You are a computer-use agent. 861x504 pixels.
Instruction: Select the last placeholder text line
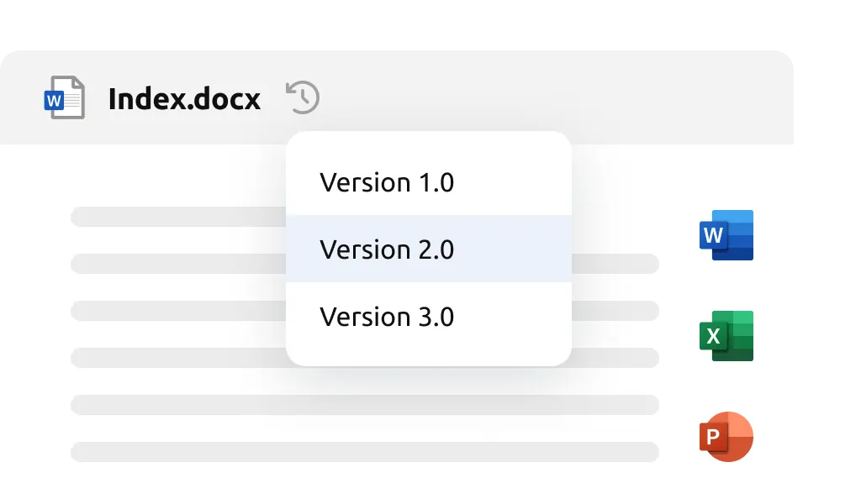click(362, 452)
